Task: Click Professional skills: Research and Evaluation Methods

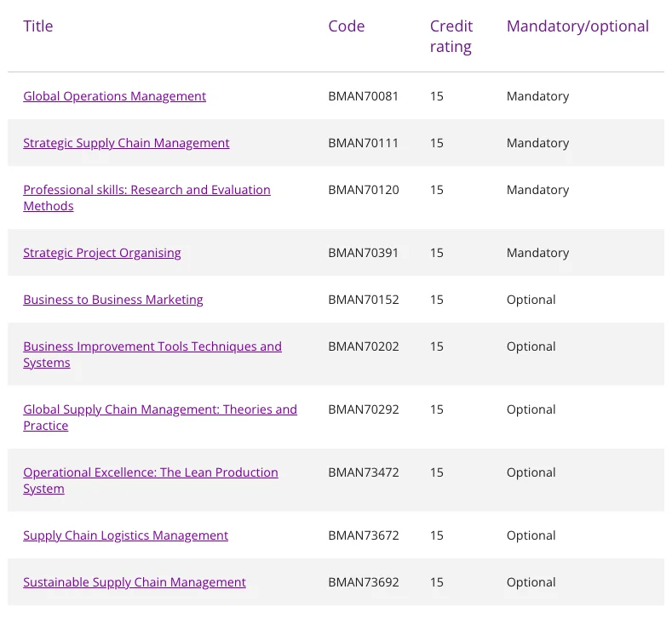Action: (x=146, y=190)
